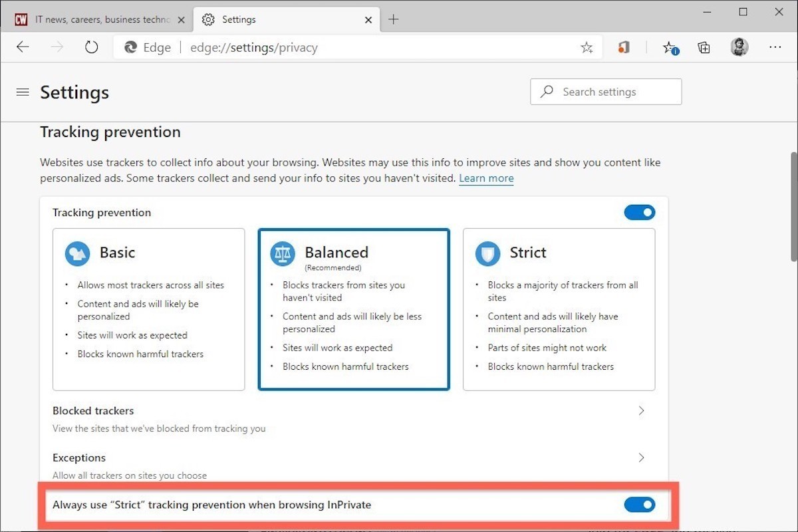Click the Balanced scales icon

[x=283, y=253]
